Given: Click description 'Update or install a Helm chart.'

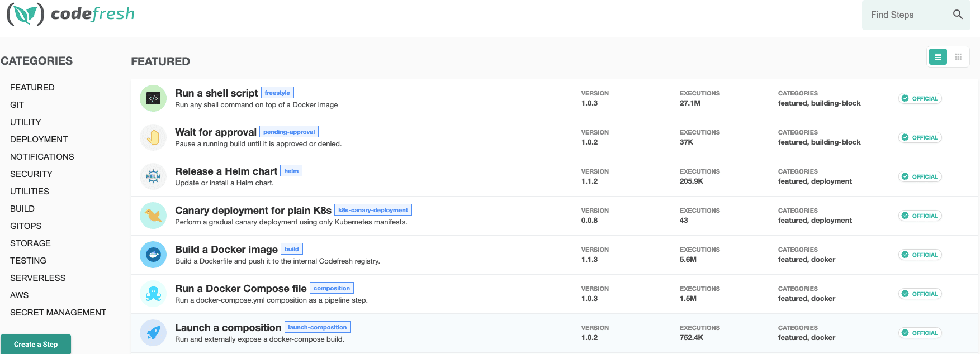Looking at the screenshot, I should (x=224, y=183).
